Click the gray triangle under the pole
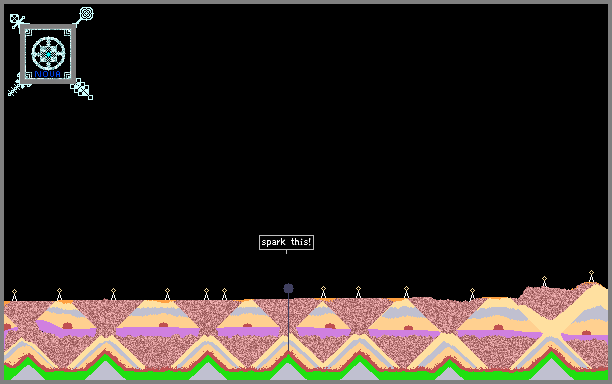Image resolution: width=612 pixels, height=384 pixels. 288,372
